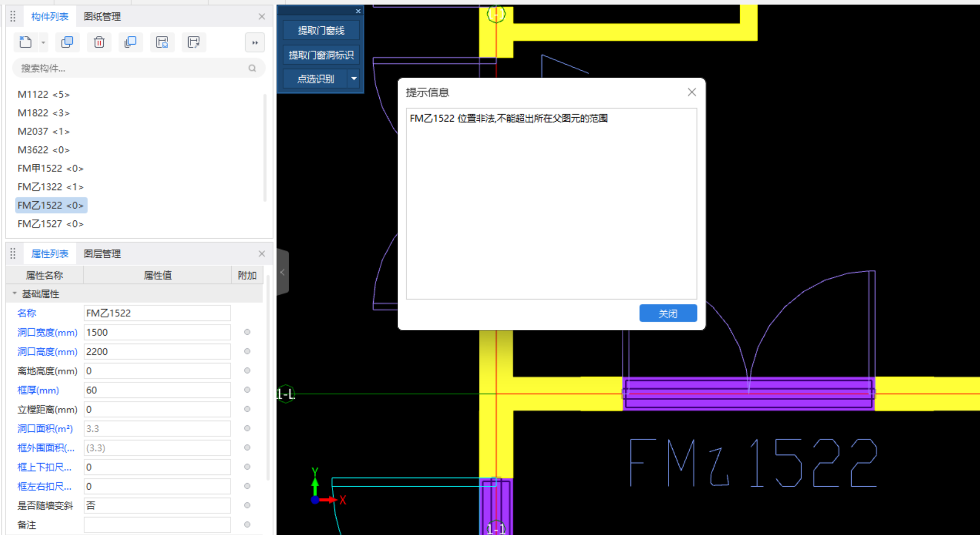Switch to the 属性列表 tab

coord(50,254)
